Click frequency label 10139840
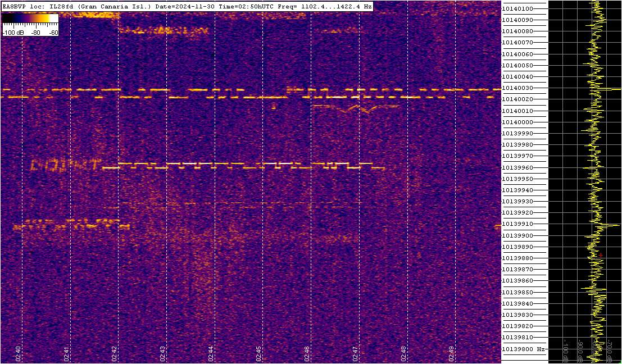This screenshot has height=364, width=622. 517,303
